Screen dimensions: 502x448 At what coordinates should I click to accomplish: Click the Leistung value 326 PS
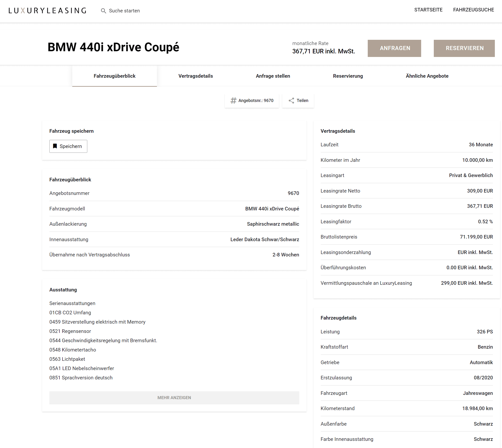[485, 331]
